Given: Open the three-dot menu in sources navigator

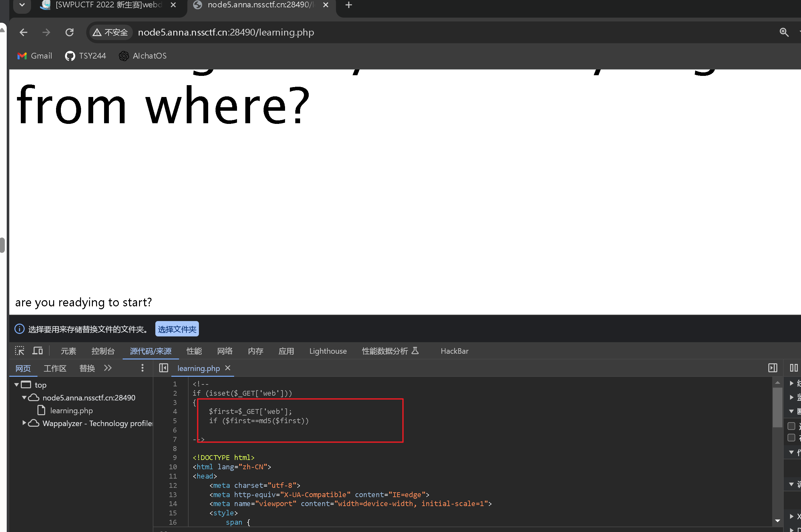Looking at the screenshot, I should (143, 368).
